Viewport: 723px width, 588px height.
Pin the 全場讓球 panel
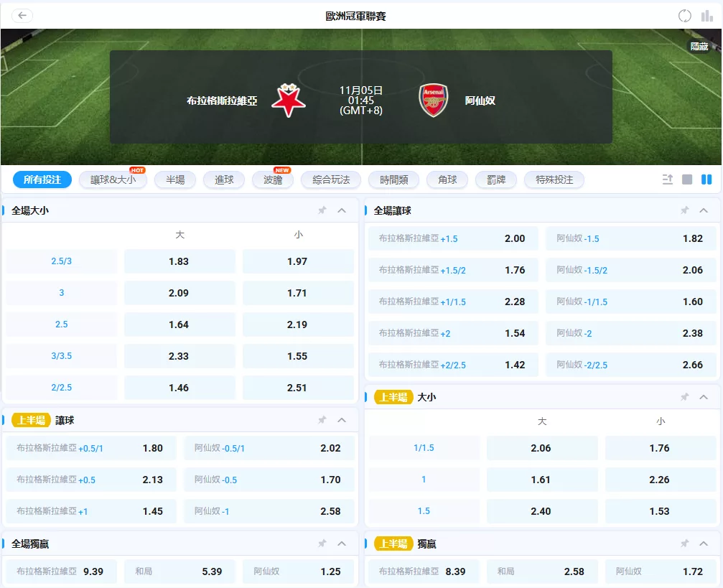(684, 210)
